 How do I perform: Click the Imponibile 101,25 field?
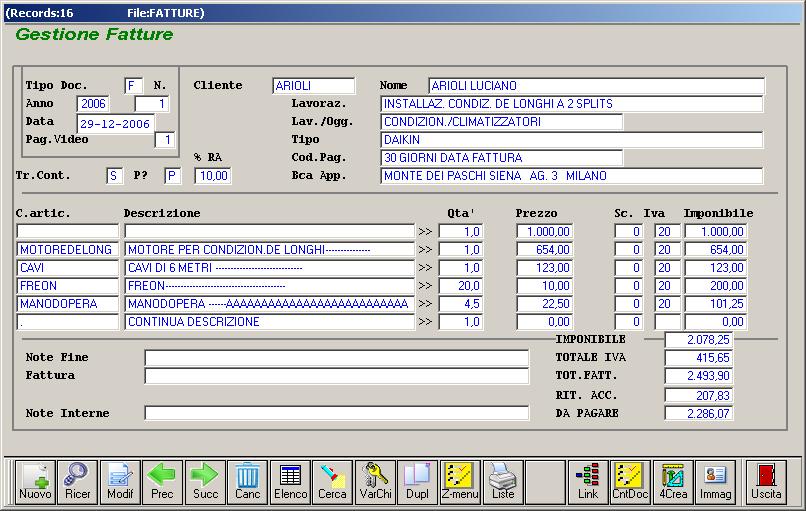(716, 304)
